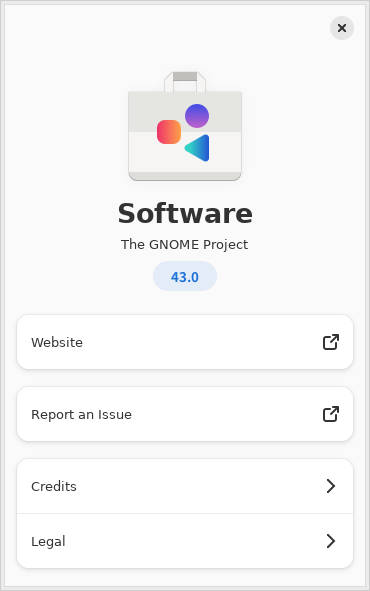Select the Report an Issue text label

81,415
